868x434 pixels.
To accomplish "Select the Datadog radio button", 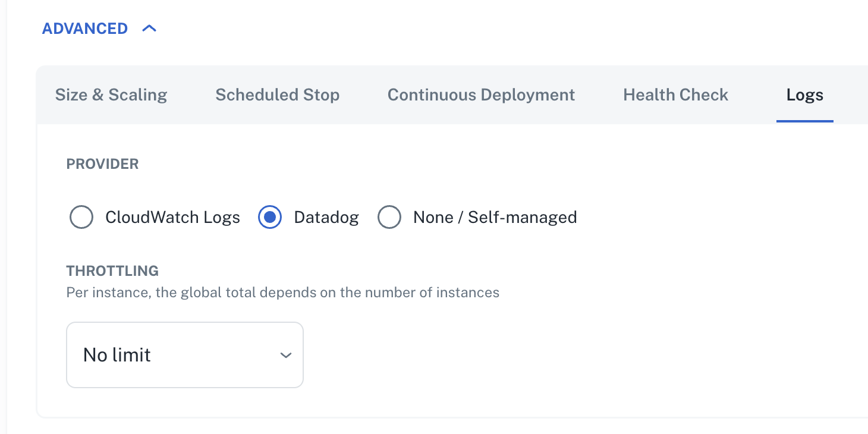I will [270, 217].
